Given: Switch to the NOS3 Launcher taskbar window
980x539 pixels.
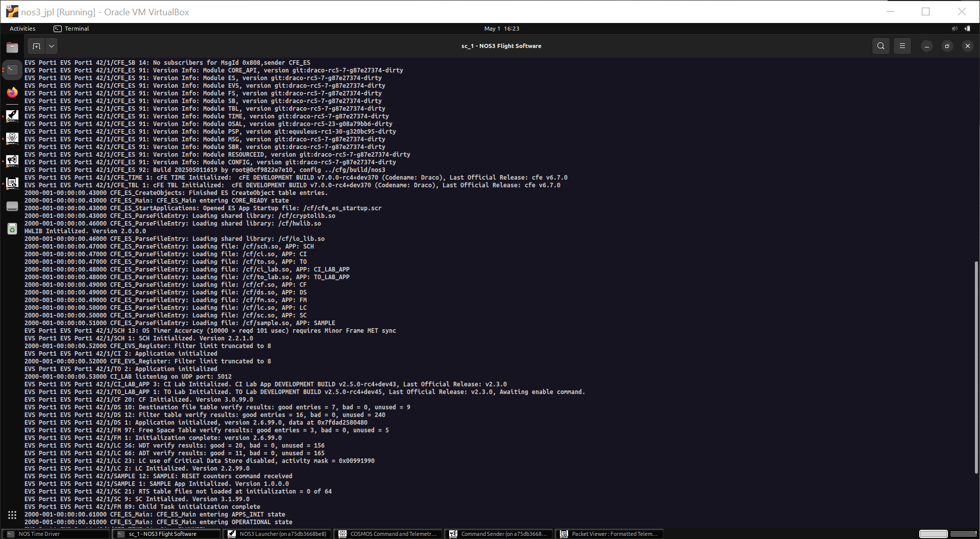Looking at the screenshot, I should 277,534.
